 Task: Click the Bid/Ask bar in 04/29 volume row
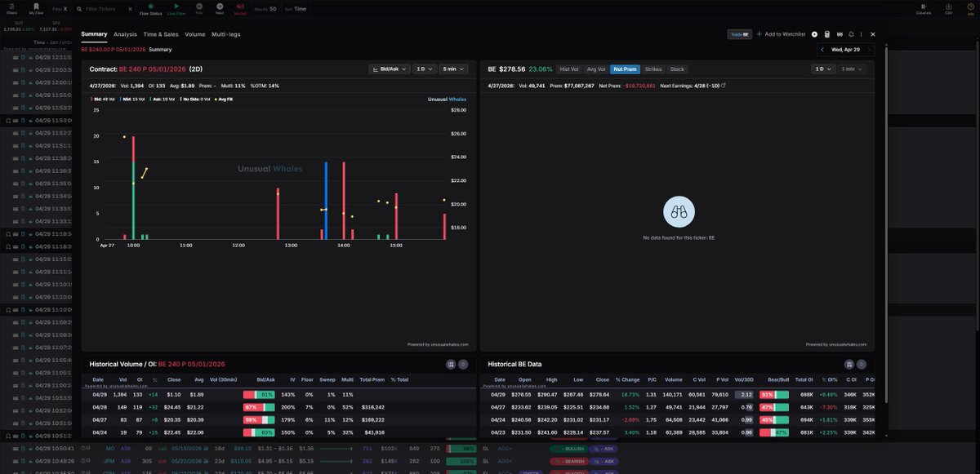pos(258,395)
